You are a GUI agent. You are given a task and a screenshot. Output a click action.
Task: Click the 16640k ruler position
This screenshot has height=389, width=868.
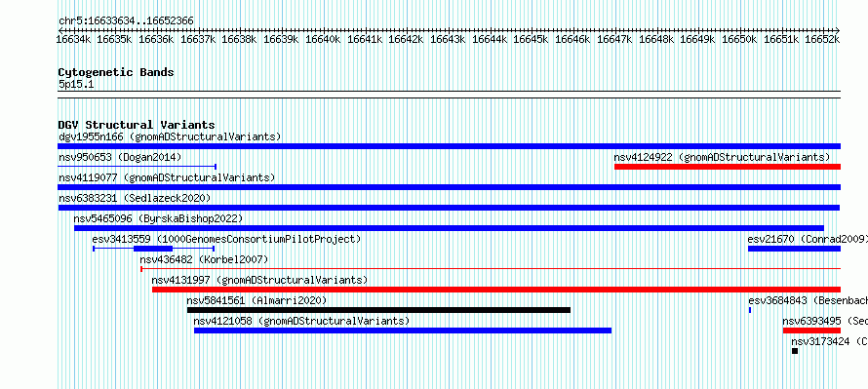[x=323, y=39]
